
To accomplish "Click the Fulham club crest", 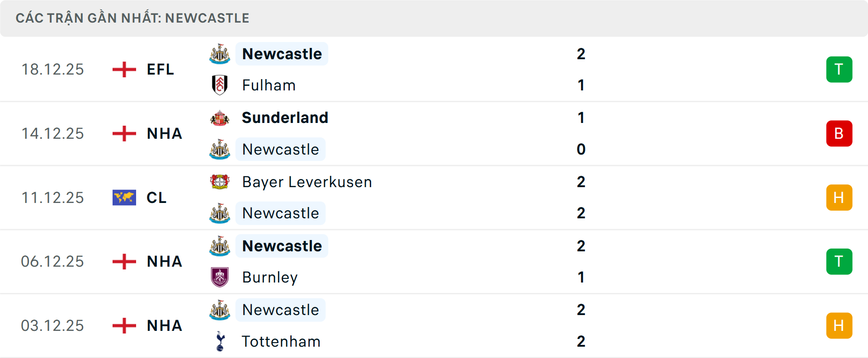I will click(x=220, y=85).
